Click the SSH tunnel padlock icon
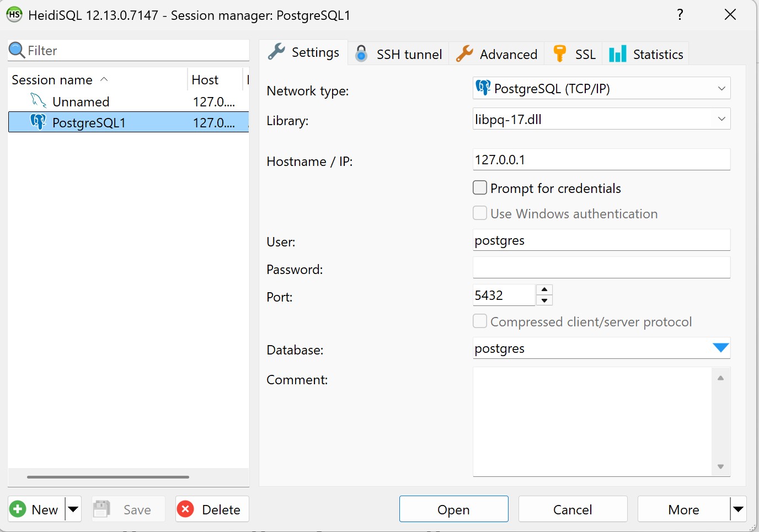The width and height of the screenshot is (759, 532). point(361,53)
